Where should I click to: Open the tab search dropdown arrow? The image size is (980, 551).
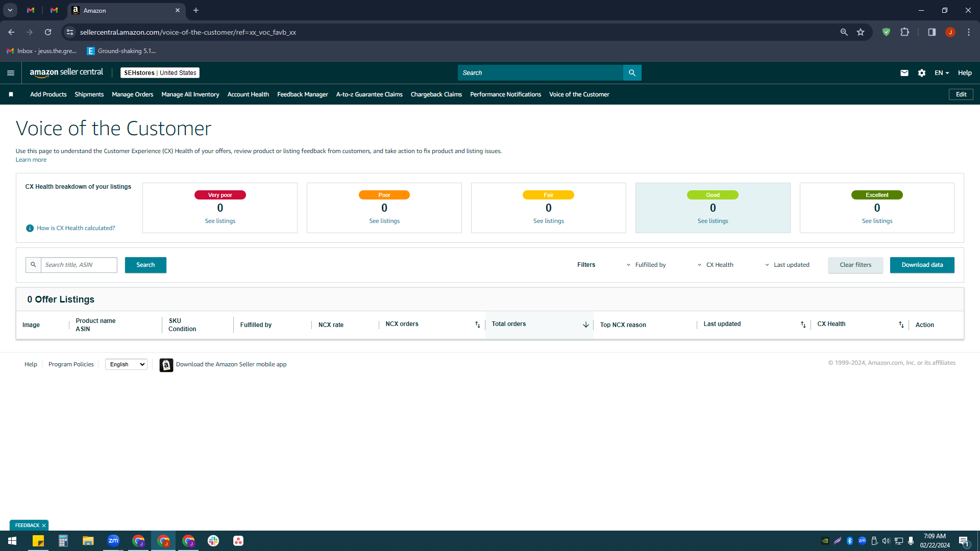(10, 10)
